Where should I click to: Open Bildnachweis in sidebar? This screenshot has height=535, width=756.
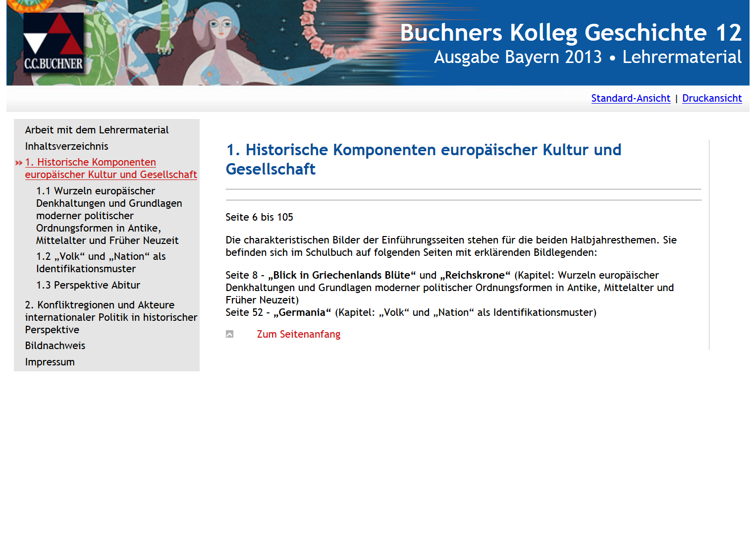(55, 346)
